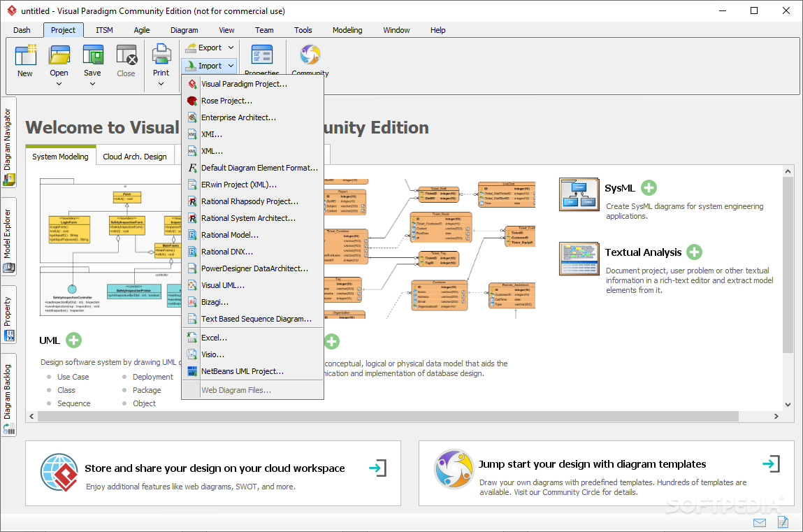Click the New project icon
The image size is (803, 532).
[x=25, y=55]
